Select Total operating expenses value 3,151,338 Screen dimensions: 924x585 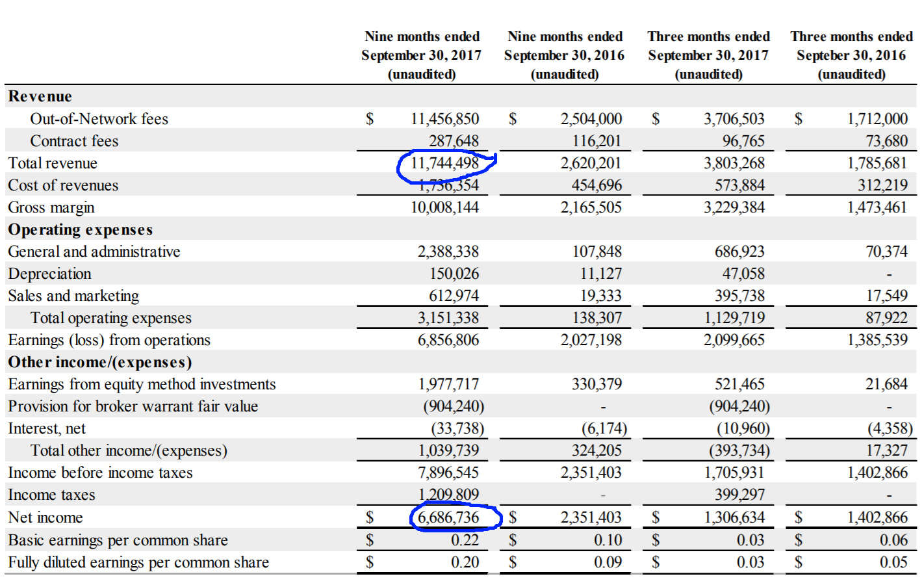448,318
